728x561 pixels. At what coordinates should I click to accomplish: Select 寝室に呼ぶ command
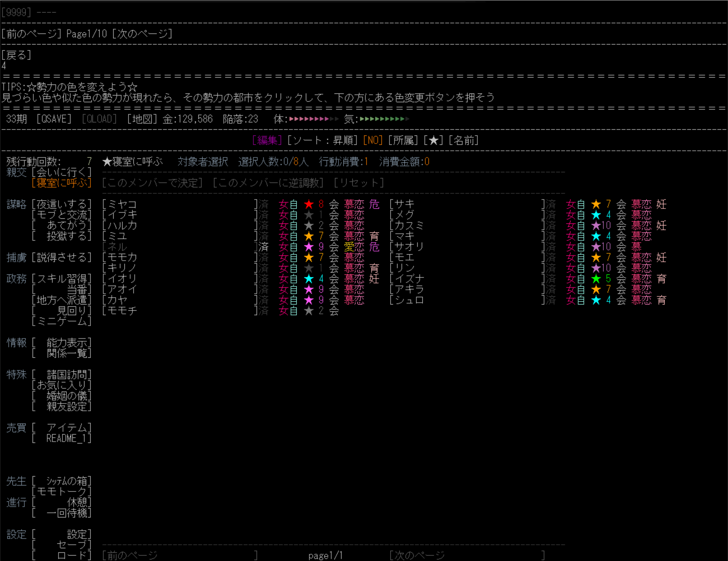(x=62, y=183)
